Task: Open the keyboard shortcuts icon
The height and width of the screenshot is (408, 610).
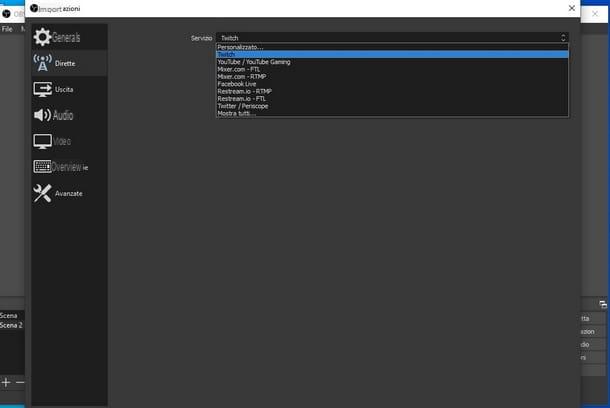Action: click(42, 167)
